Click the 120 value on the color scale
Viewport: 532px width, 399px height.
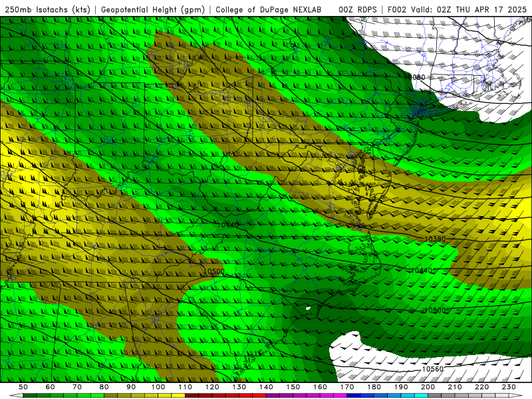point(212,387)
